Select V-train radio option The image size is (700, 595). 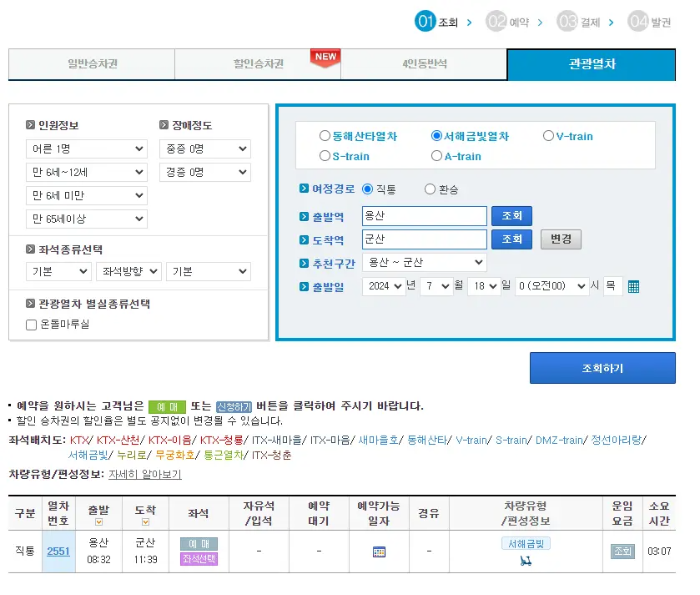point(548,136)
